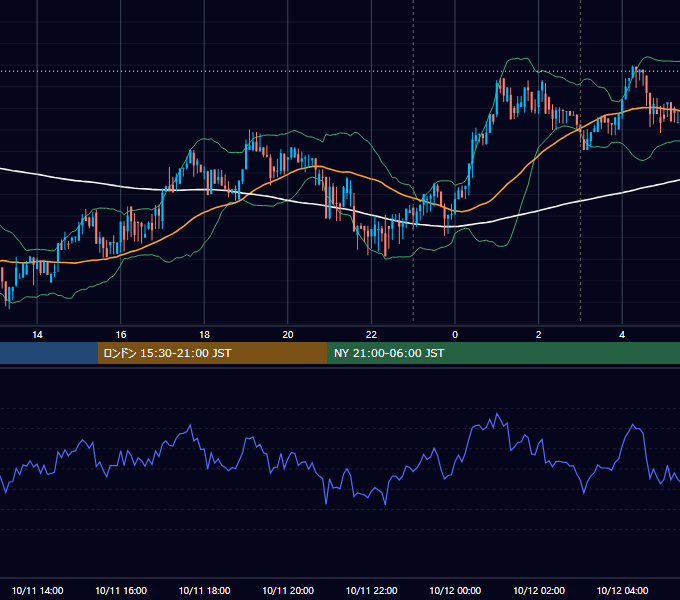
Task: Click the 10/11 14:00 date label
Action: (x=37, y=590)
